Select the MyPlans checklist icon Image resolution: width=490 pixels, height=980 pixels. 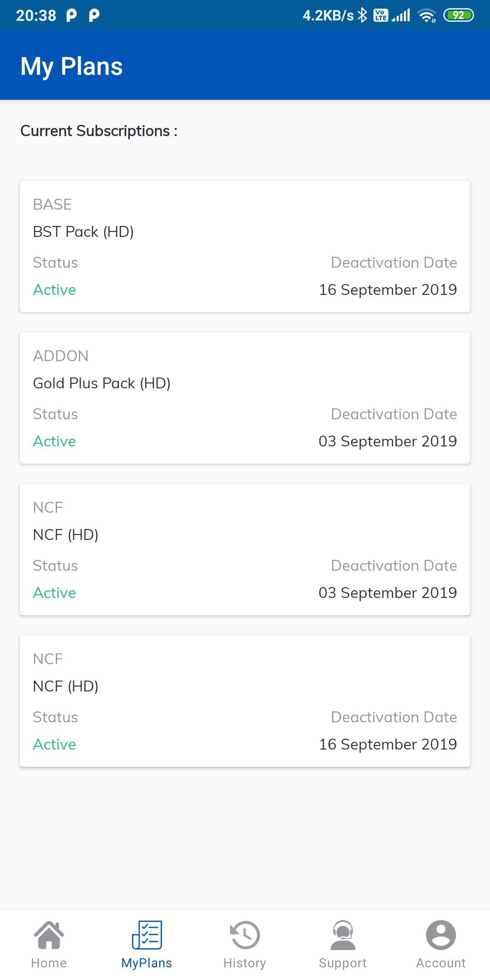147,935
